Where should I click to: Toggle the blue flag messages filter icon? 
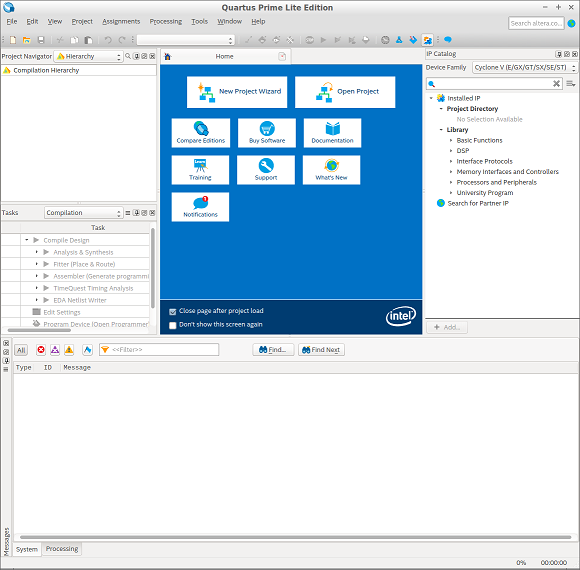click(87, 350)
